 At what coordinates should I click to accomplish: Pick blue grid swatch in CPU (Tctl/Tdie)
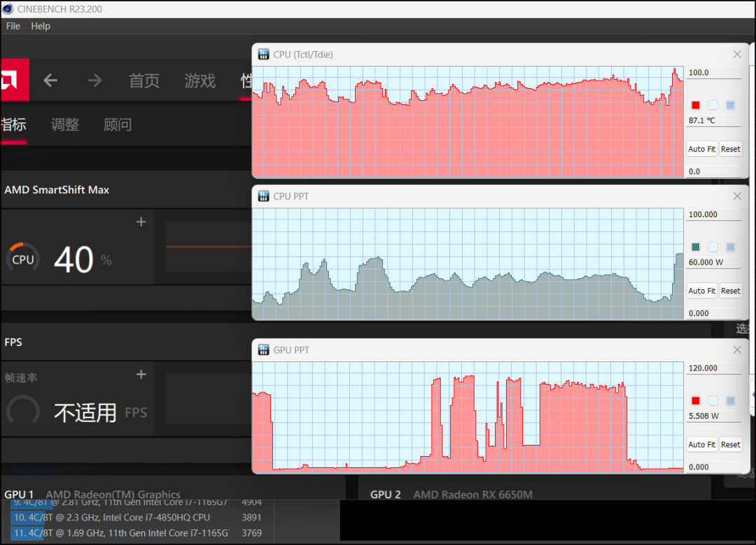coord(730,105)
